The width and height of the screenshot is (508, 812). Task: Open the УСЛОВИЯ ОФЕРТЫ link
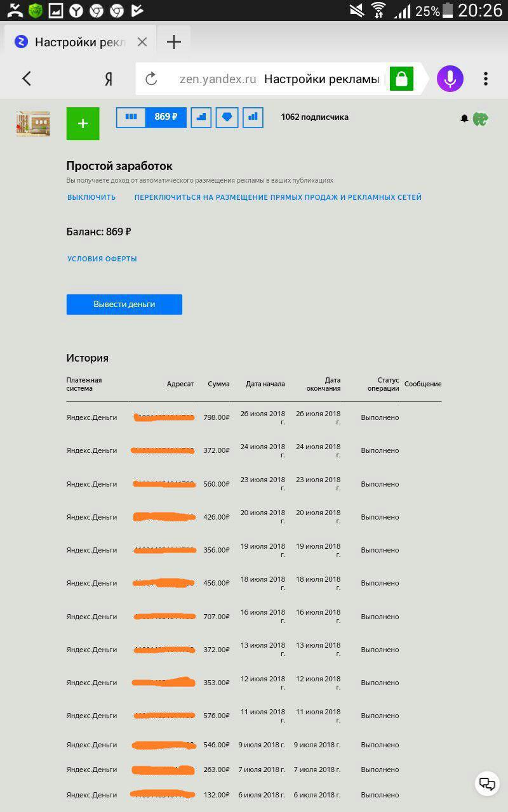(102, 259)
